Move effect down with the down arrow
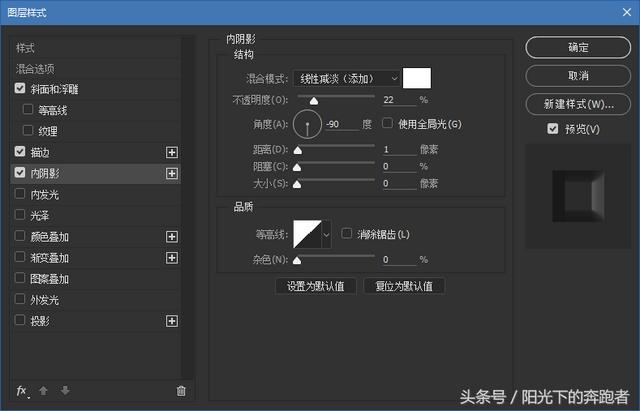The image size is (640, 411). click(x=65, y=391)
